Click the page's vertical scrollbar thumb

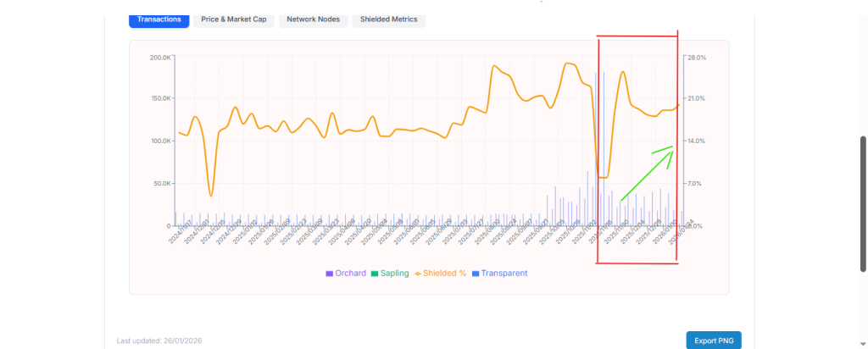(863, 203)
